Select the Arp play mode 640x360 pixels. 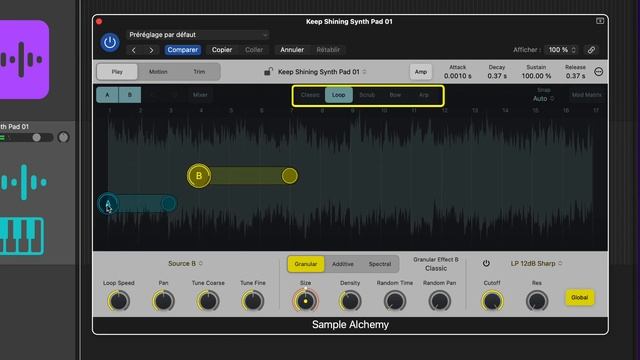(x=424, y=95)
